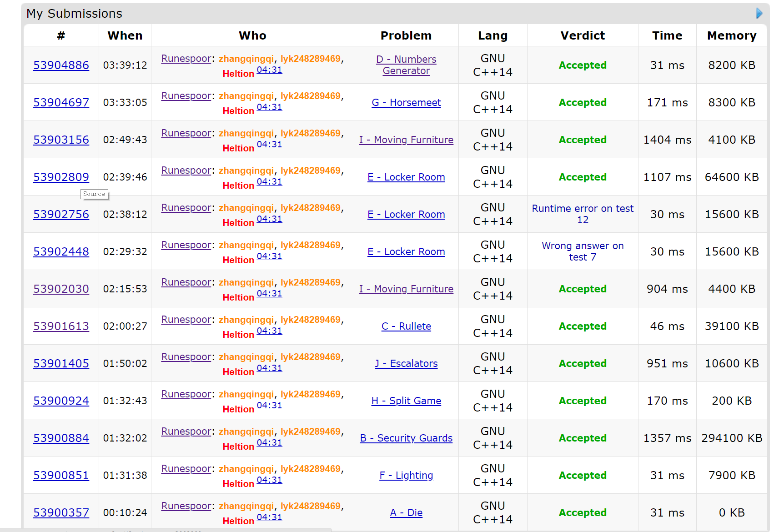Image resolution: width=774 pixels, height=532 pixels.
Task: Open submission 53902756 with runtime error
Action: pyautogui.click(x=61, y=215)
